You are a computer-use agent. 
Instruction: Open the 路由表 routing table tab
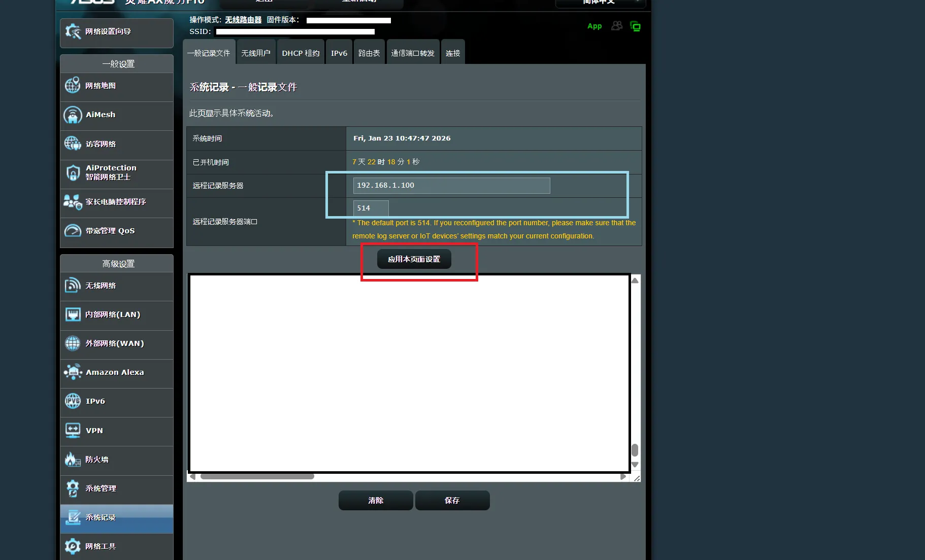click(x=369, y=53)
